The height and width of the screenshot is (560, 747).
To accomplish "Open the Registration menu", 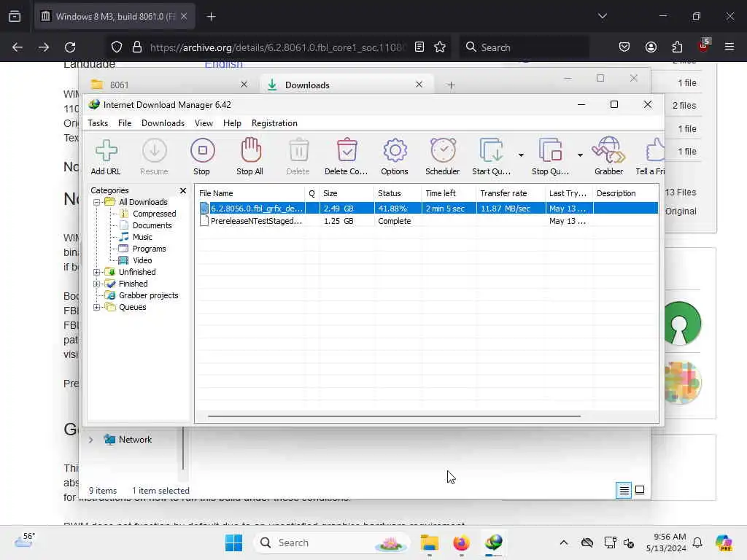I will pyautogui.click(x=274, y=122).
